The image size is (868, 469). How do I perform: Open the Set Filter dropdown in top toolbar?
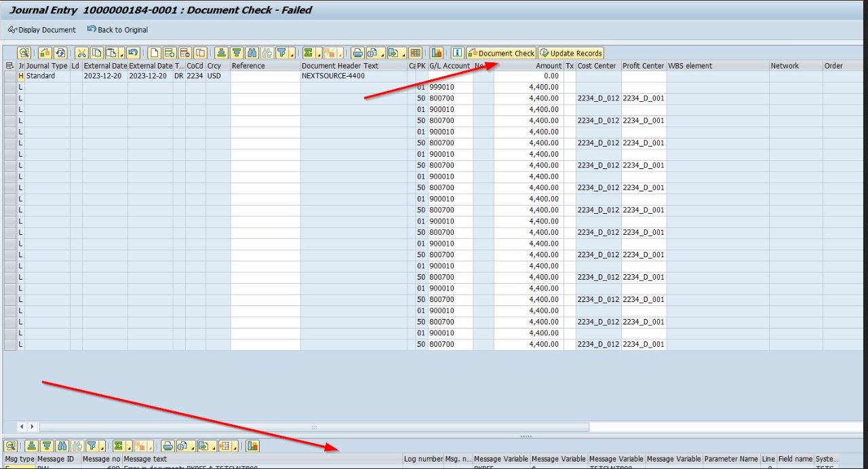tap(292, 53)
